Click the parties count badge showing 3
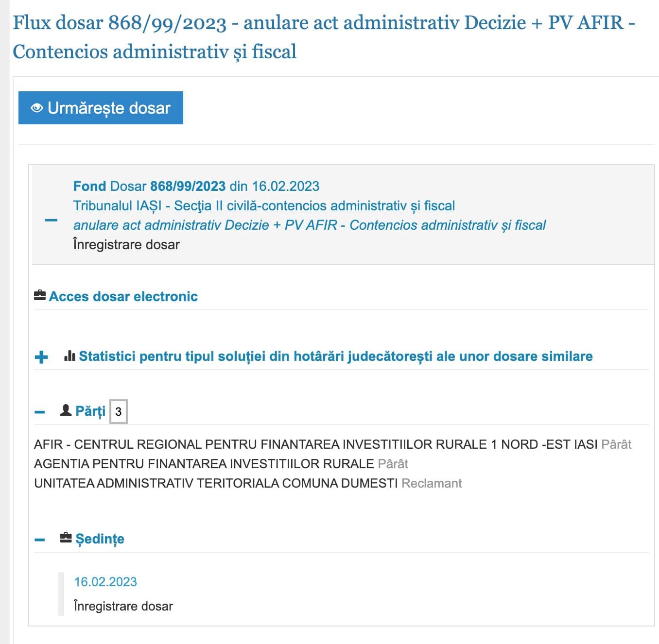 119,412
